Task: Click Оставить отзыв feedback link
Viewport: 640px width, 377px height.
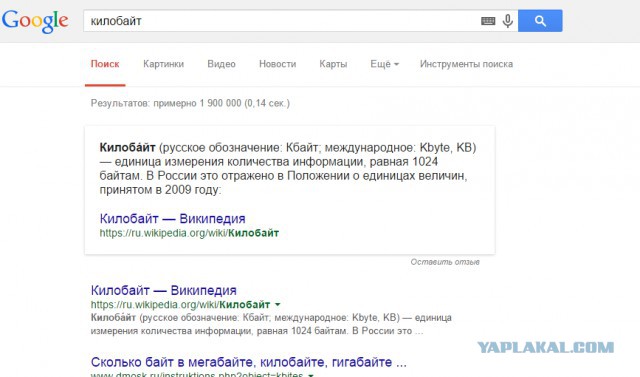Action: click(x=445, y=262)
